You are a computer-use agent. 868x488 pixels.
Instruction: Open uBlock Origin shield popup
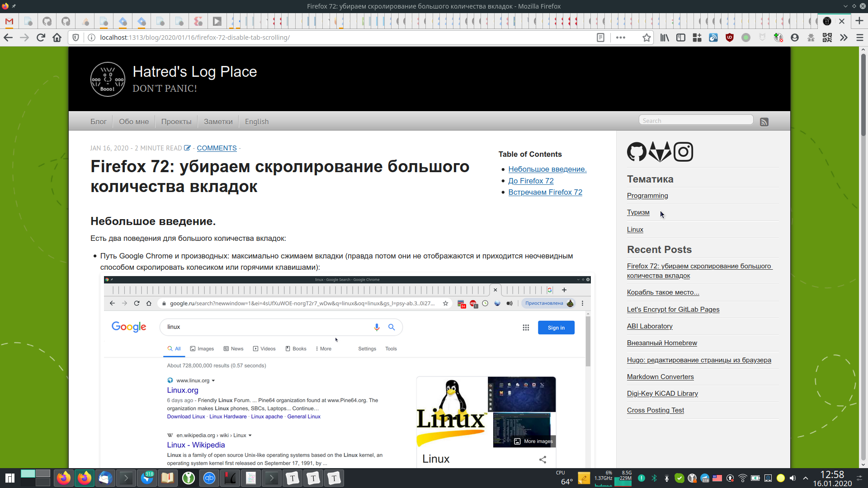730,38
